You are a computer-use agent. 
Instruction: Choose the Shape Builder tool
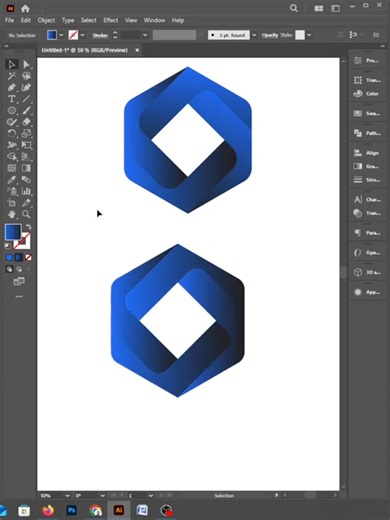pyautogui.click(x=12, y=156)
